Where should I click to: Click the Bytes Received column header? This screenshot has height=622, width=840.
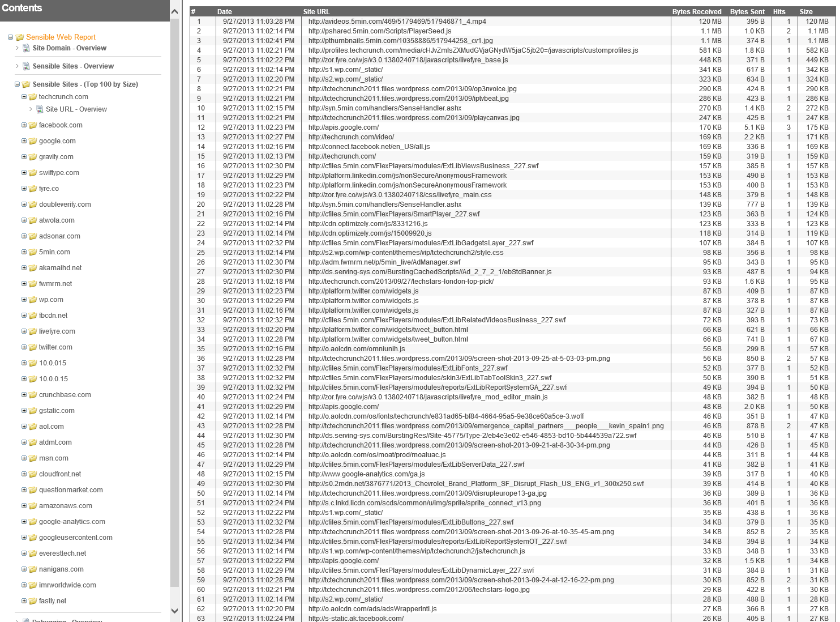pyautogui.click(x=697, y=12)
